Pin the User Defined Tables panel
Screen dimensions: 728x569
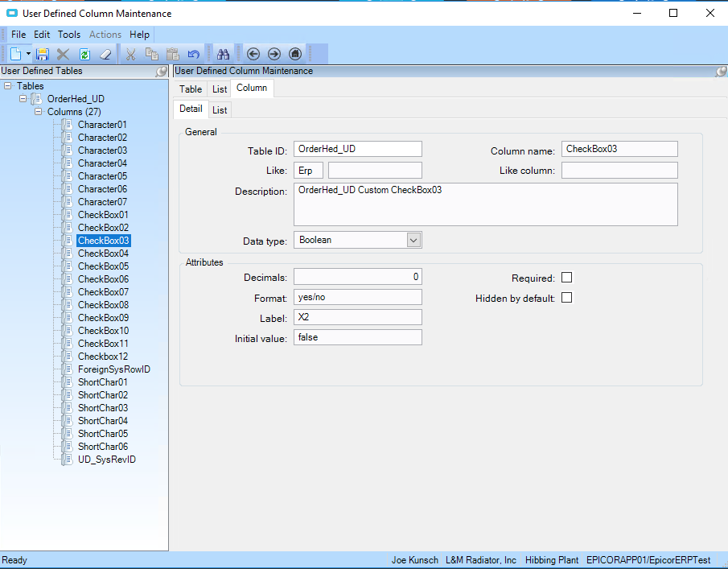click(162, 72)
